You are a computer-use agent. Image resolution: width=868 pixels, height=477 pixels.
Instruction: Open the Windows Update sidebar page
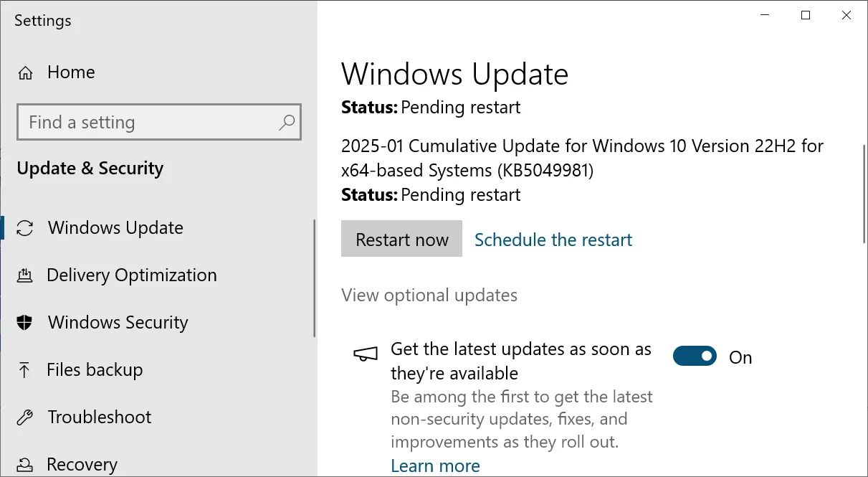point(115,228)
